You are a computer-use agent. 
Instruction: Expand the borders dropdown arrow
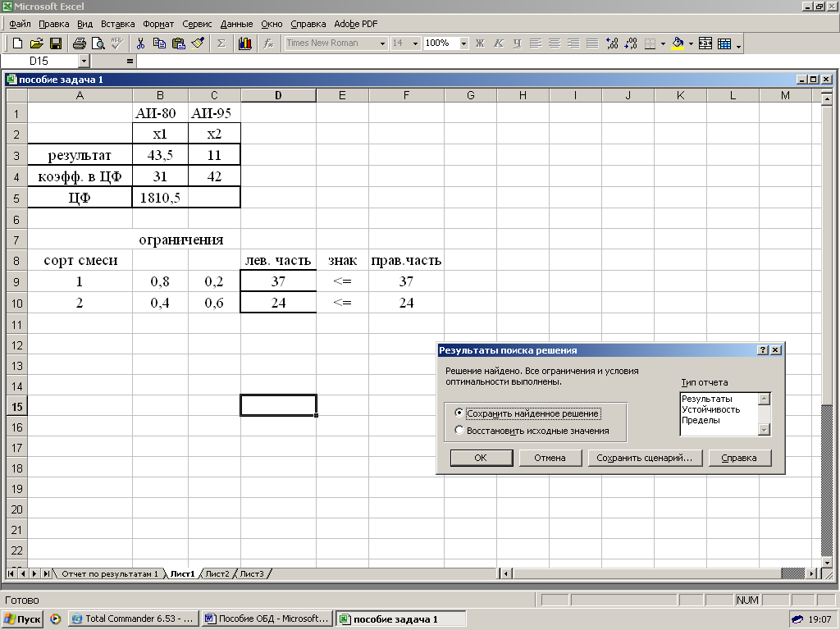(x=663, y=43)
